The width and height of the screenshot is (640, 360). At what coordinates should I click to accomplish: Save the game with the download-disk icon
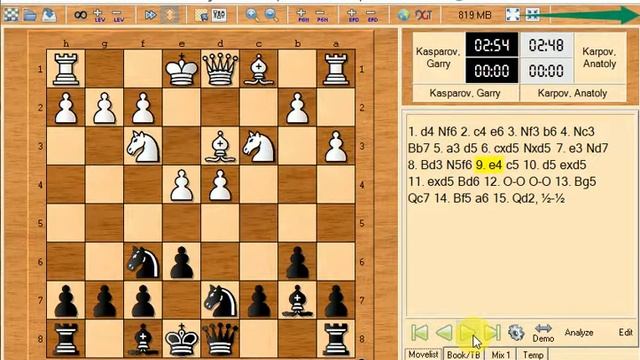tap(49, 16)
